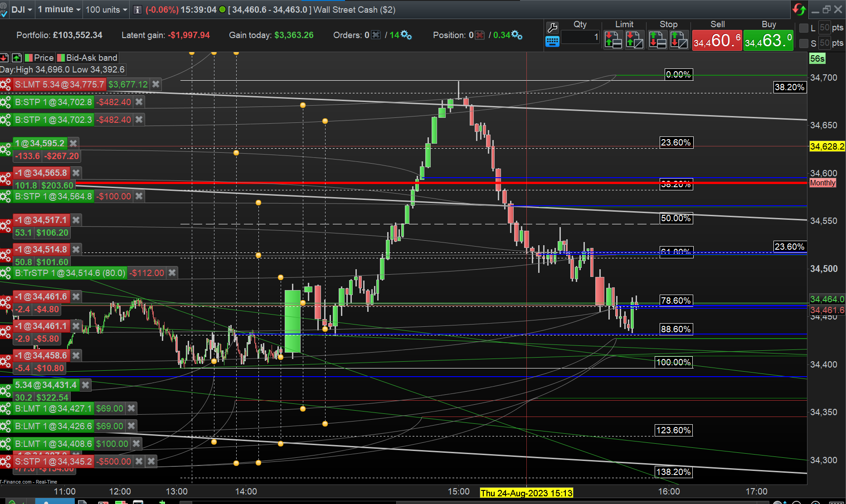Open the 100 units dropdown
The width and height of the screenshot is (846, 504).
pos(107,10)
